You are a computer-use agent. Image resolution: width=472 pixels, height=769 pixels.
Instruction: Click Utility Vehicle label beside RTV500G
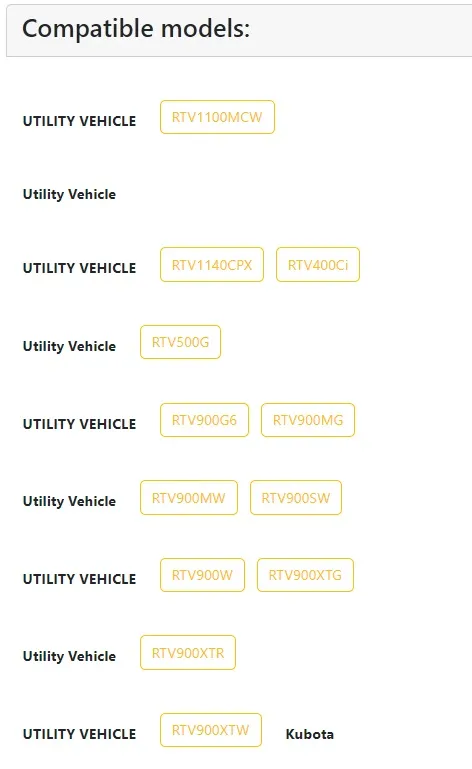69,346
